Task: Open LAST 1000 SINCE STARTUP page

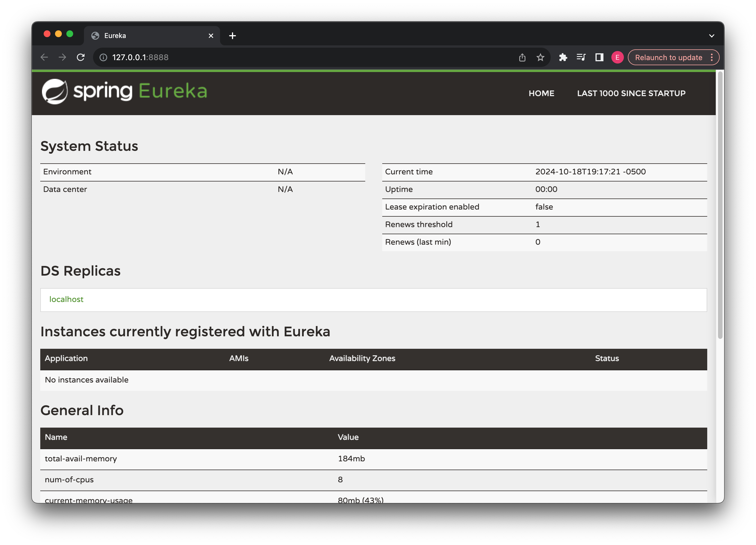Action: coord(631,93)
